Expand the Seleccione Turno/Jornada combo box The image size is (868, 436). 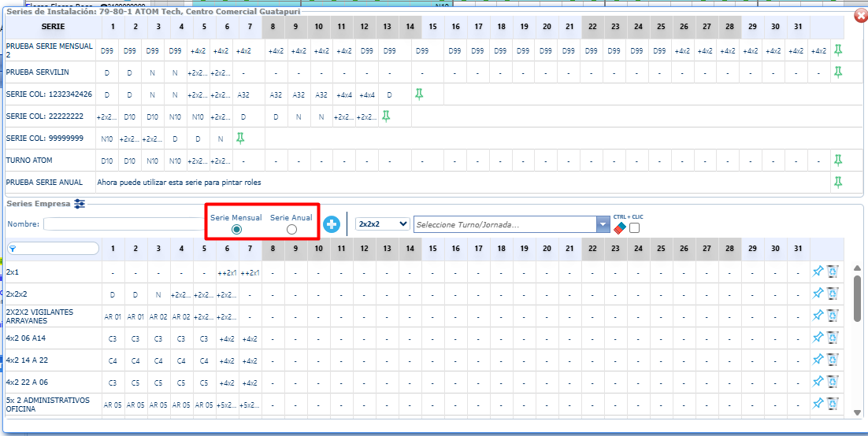pyautogui.click(x=603, y=224)
